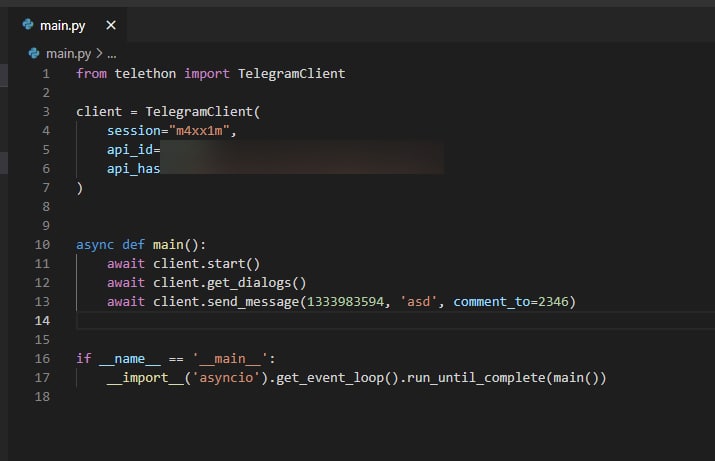
Task: Click the closing parenthesis on line 7
Action: point(80,188)
